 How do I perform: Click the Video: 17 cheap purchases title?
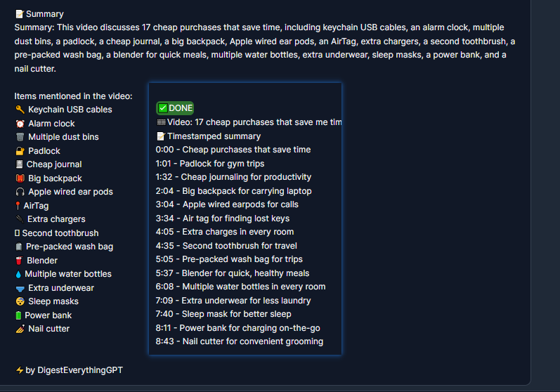249,122
